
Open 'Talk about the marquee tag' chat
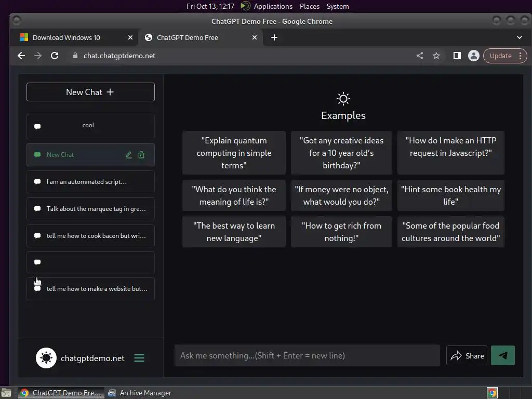(x=90, y=209)
